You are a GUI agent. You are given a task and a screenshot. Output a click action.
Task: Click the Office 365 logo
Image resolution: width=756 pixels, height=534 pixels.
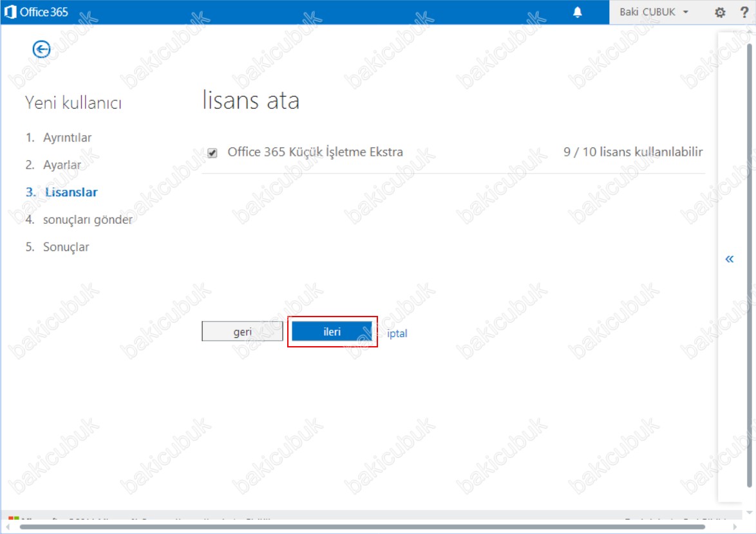tap(36, 12)
